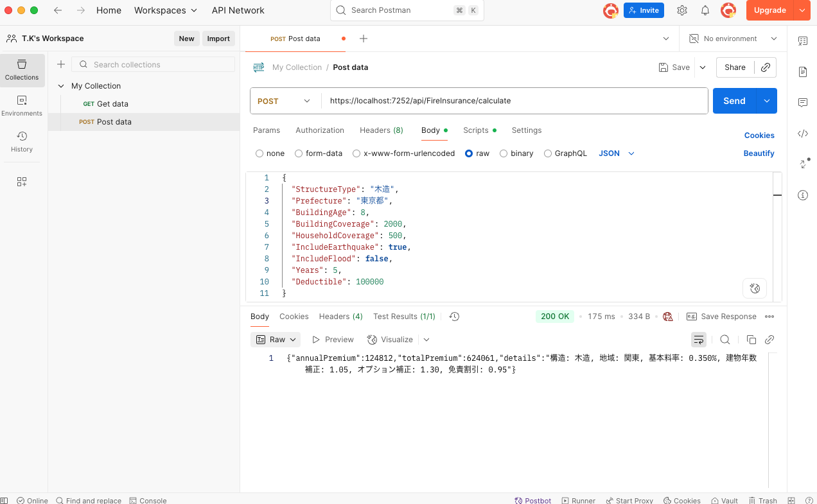Screen dimensions: 817x504
Task: Open Postbot in the status bar
Action: (x=533, y=500)
